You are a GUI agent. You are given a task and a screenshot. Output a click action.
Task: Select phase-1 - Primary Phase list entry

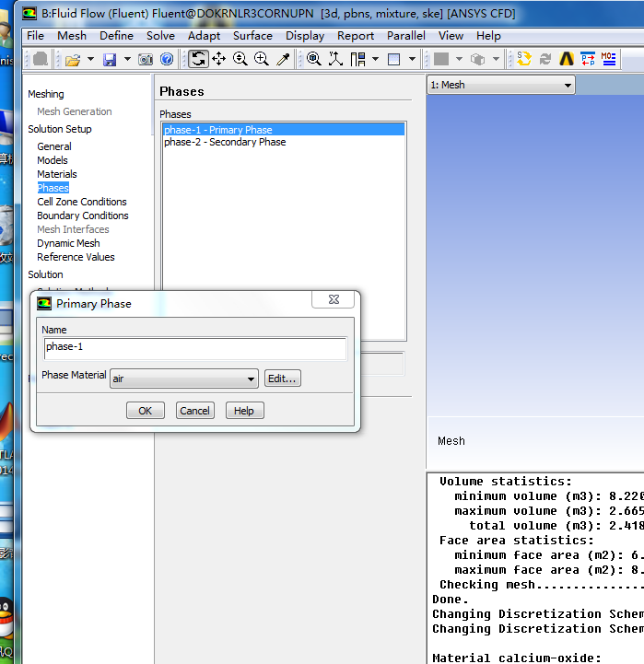point(284,130)
